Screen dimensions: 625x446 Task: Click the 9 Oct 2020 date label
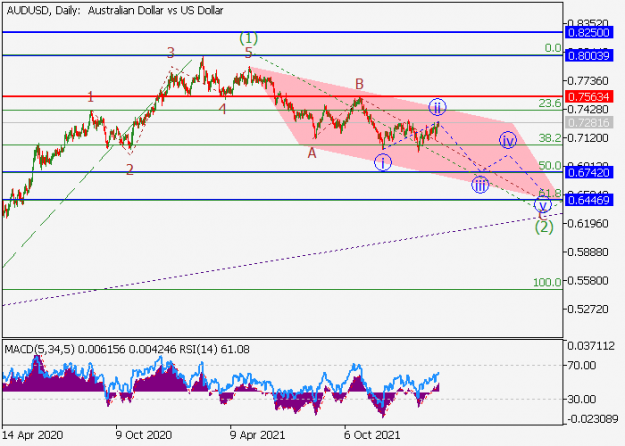click(143, 435)
